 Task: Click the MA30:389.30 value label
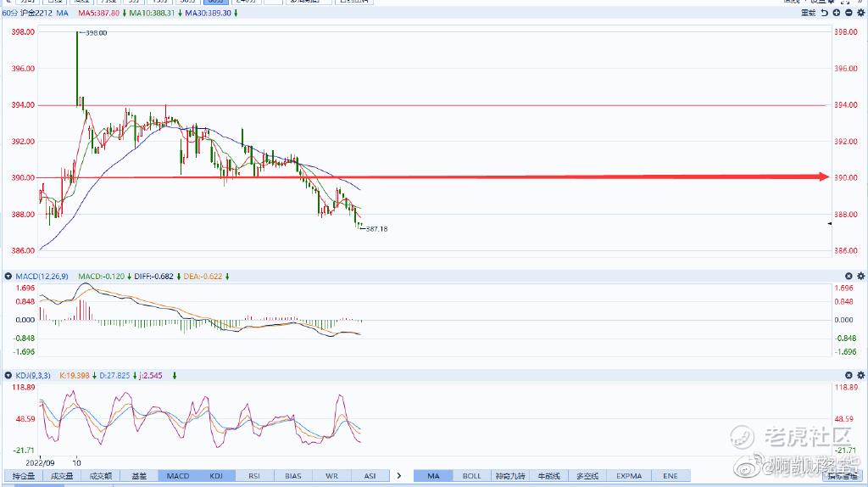tap(208, 13)
